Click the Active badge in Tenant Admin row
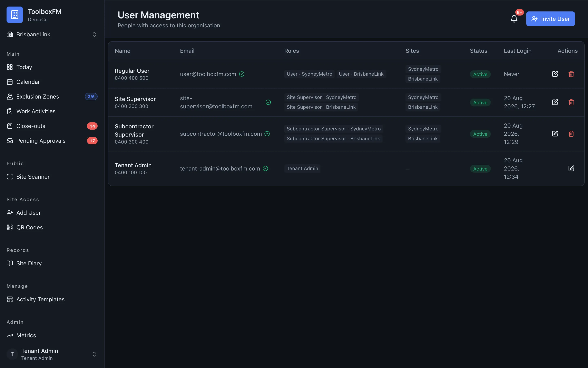588x368 pixels. (x=480, y=169)
